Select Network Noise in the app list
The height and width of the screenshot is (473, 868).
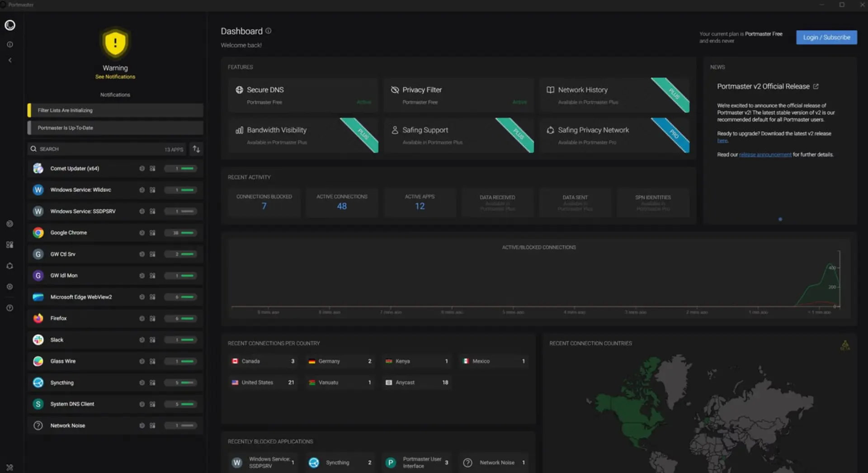click(115, 426)
